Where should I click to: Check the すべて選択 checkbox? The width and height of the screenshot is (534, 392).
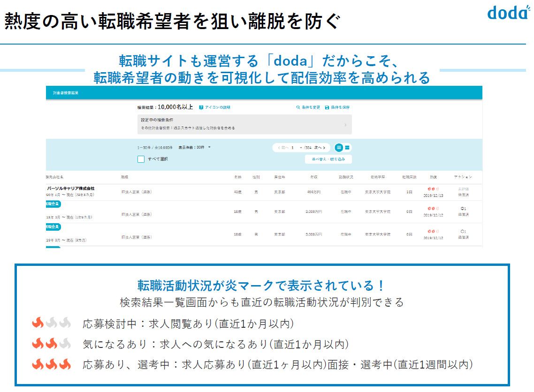(x=141, y=159)
